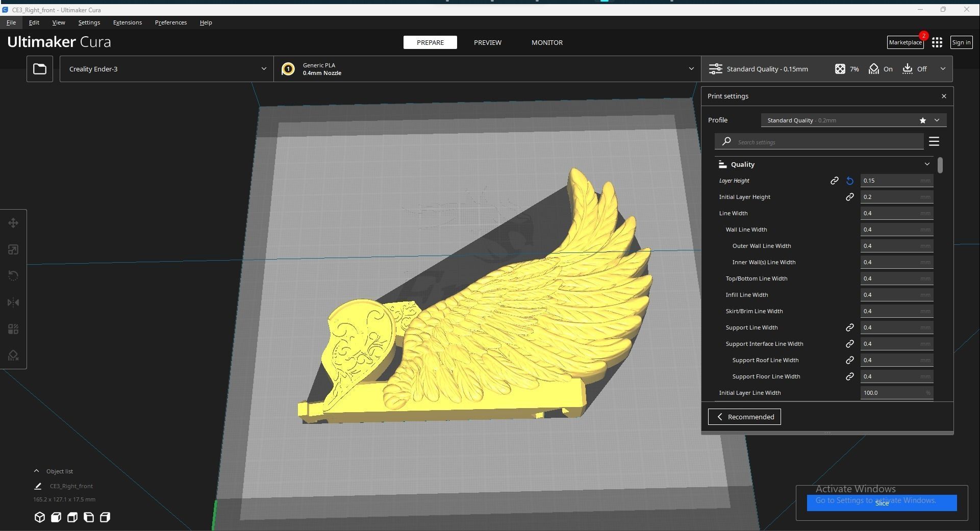Select the Mirror tool in left toolbar
980x531 pixels.
pyautogui.click(x=13, y=302)
